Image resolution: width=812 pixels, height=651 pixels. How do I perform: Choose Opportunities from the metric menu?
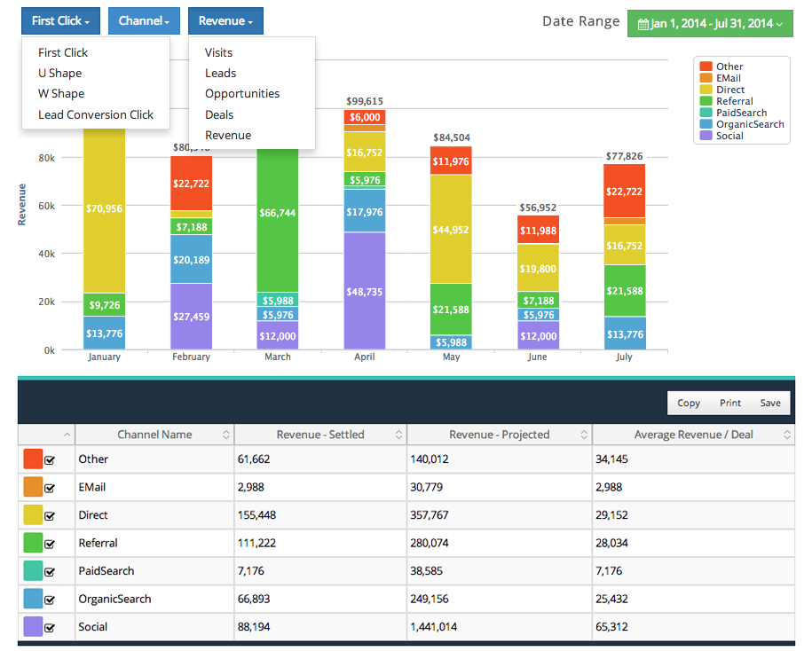point(241,94)
